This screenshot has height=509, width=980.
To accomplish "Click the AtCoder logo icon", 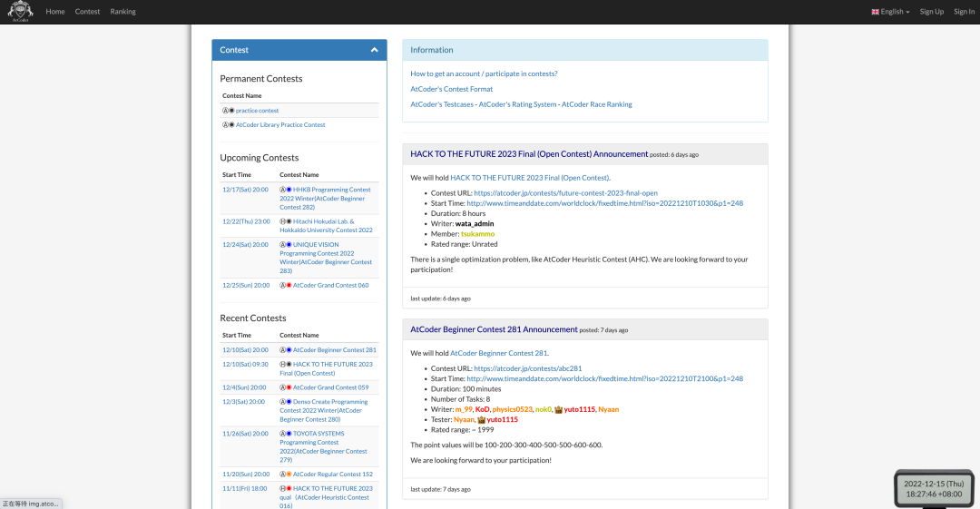I will (20, 11).
